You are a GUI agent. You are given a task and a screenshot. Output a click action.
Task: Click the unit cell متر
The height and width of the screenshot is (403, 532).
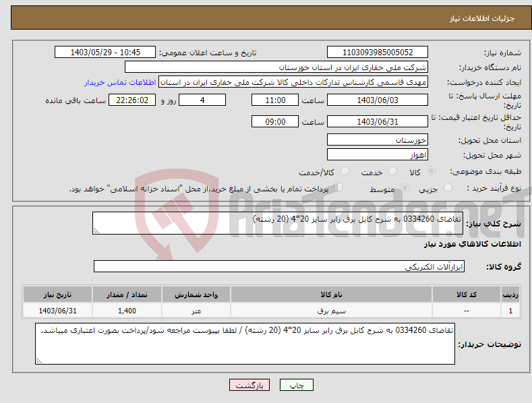tap(196, 311)
